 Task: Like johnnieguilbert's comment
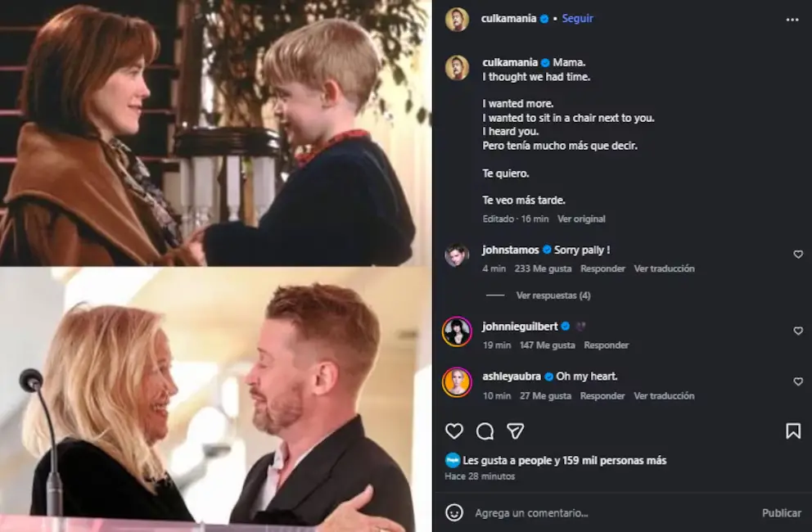click(x=798, y=331)
